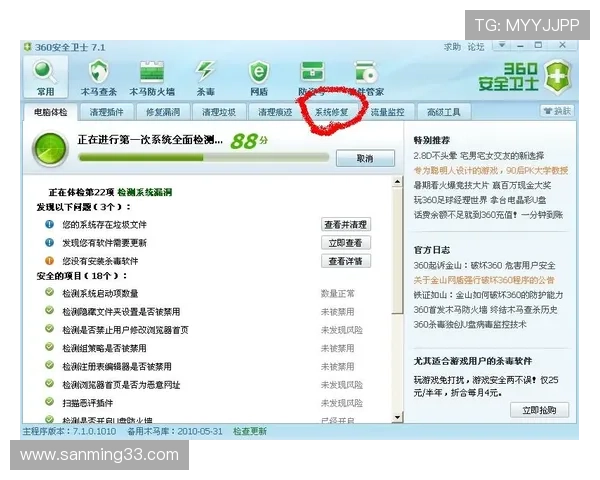Open link 话费余额不足就到360充值
600x480 pixels.
(x=488, y=215)
